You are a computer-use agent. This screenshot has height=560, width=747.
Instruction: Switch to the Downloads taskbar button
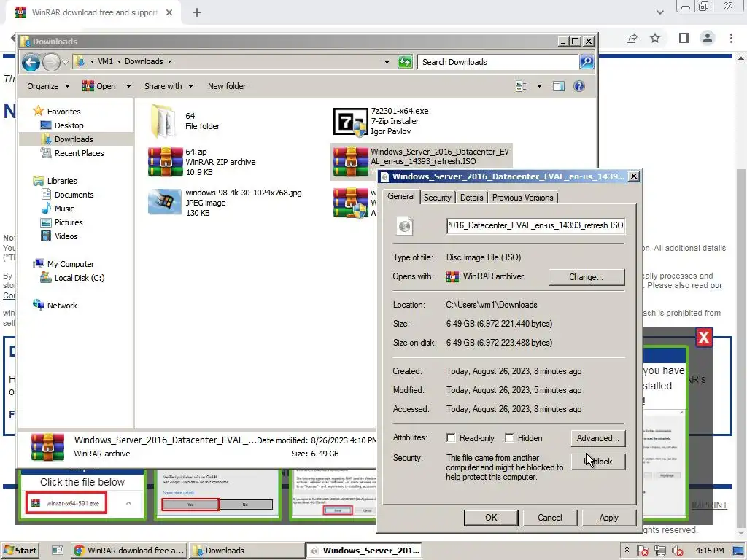pyautogui.click(x=247, y=551)
